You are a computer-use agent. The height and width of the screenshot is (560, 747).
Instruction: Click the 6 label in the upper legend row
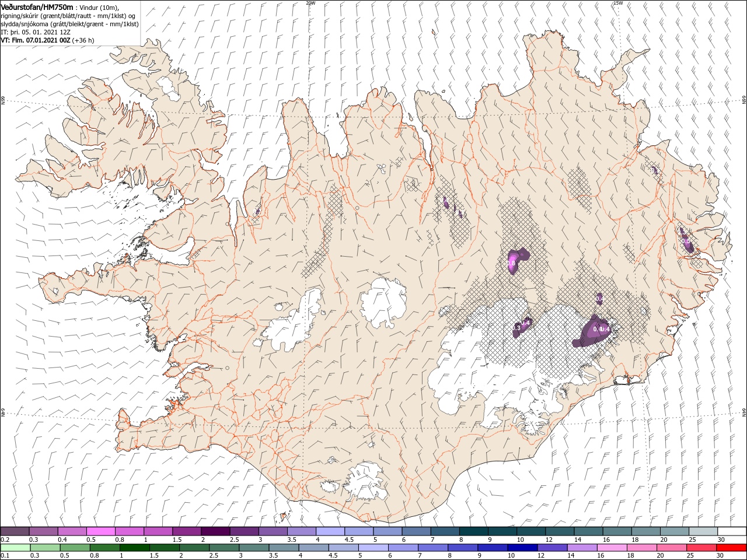403,540
